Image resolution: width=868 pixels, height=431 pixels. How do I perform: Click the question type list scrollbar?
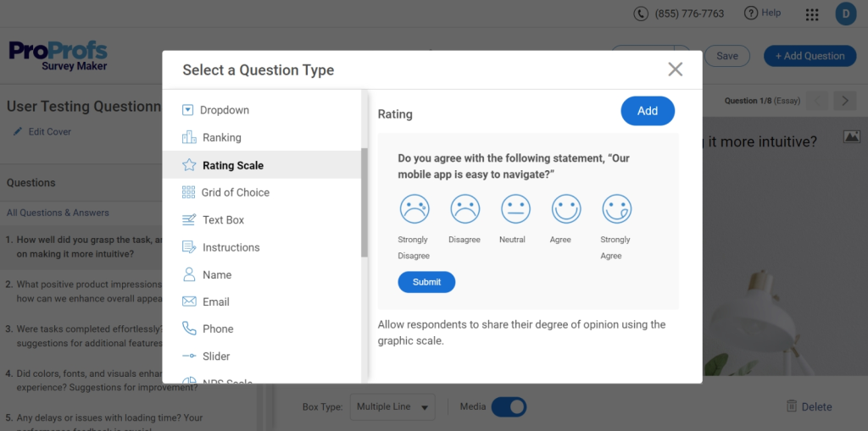pyautogui.click(x=364, y=202)
